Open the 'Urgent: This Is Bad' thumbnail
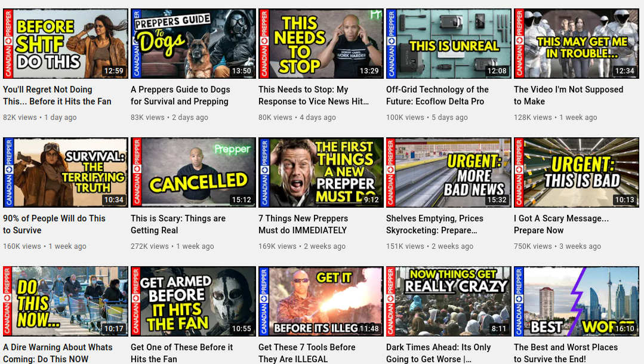 point(576,172)
